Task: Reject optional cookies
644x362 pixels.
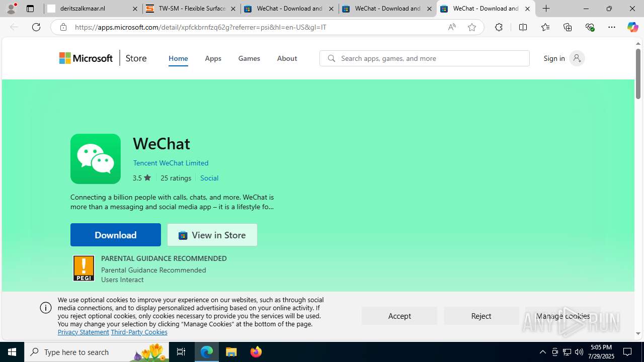Action: click(481, 316)
